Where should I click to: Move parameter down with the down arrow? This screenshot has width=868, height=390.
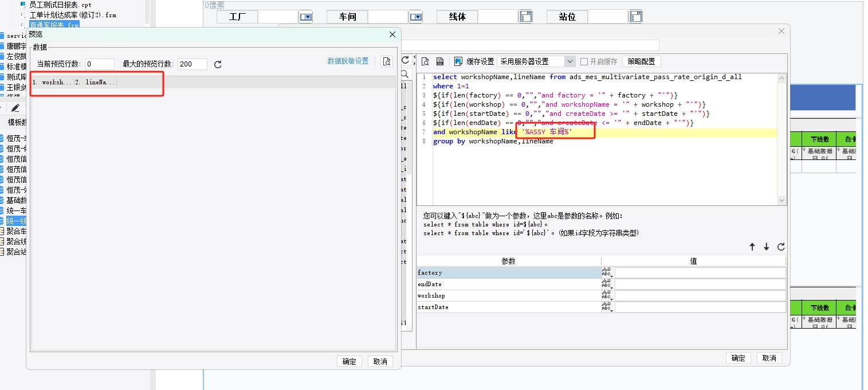767,247
